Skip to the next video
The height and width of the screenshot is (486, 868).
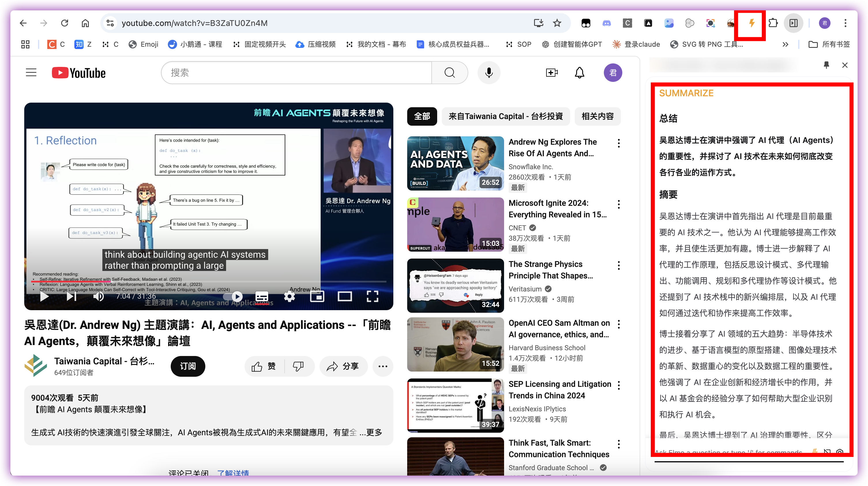tap(71, 296)
